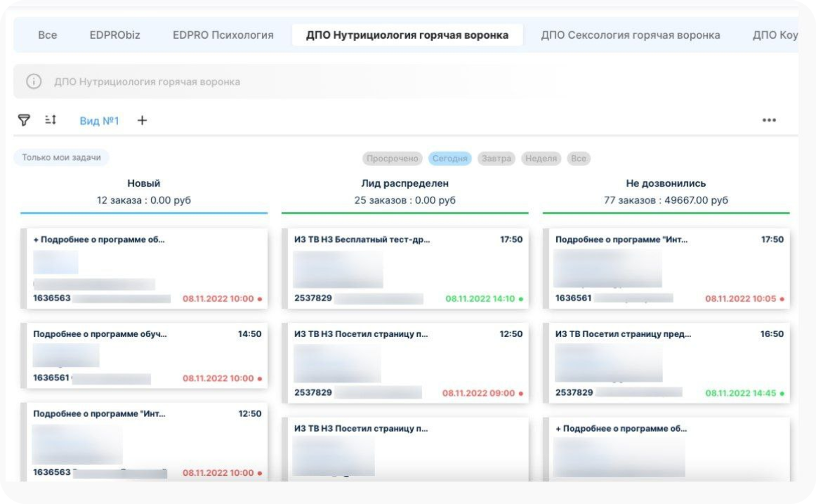Viewport: 816px width, 504px height.
Task: Select the 'Неделя' filter option
Action: tap(541, 158)
